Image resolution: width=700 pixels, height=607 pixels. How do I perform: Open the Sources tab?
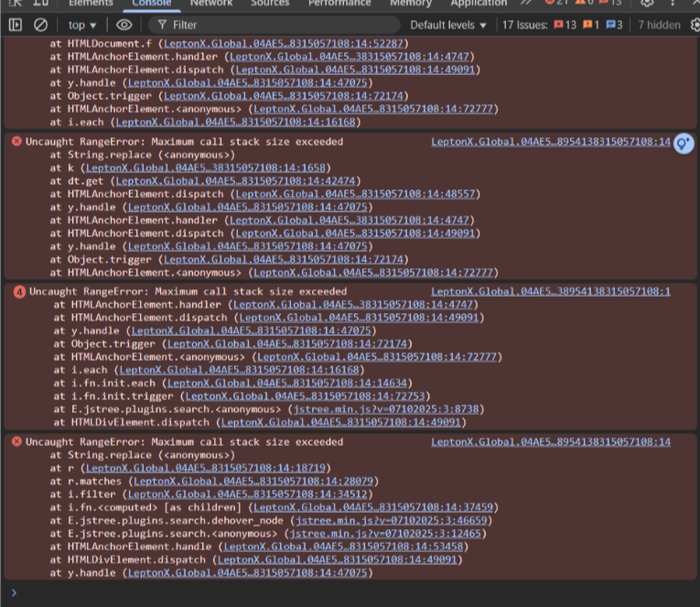pos(270,4)
